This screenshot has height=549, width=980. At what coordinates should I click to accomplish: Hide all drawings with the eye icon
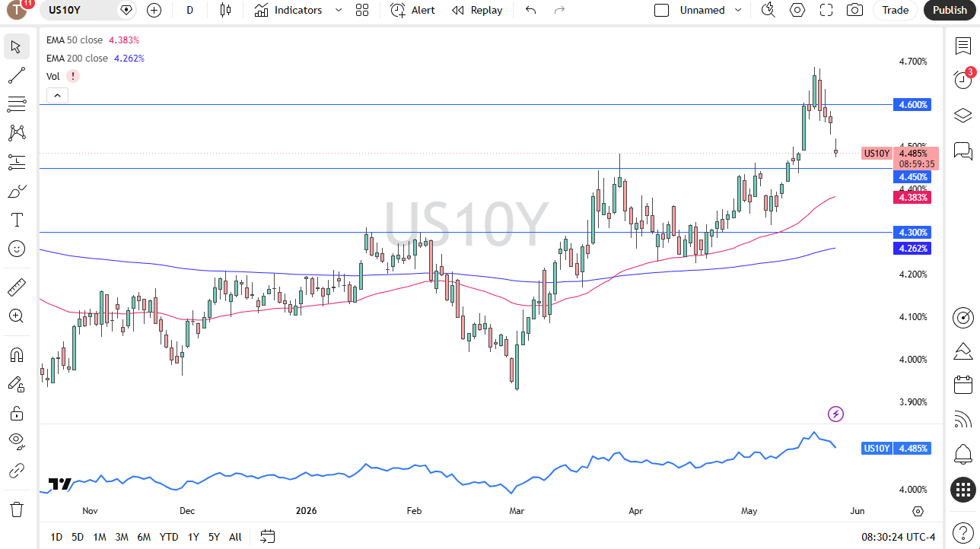point(17,442)
